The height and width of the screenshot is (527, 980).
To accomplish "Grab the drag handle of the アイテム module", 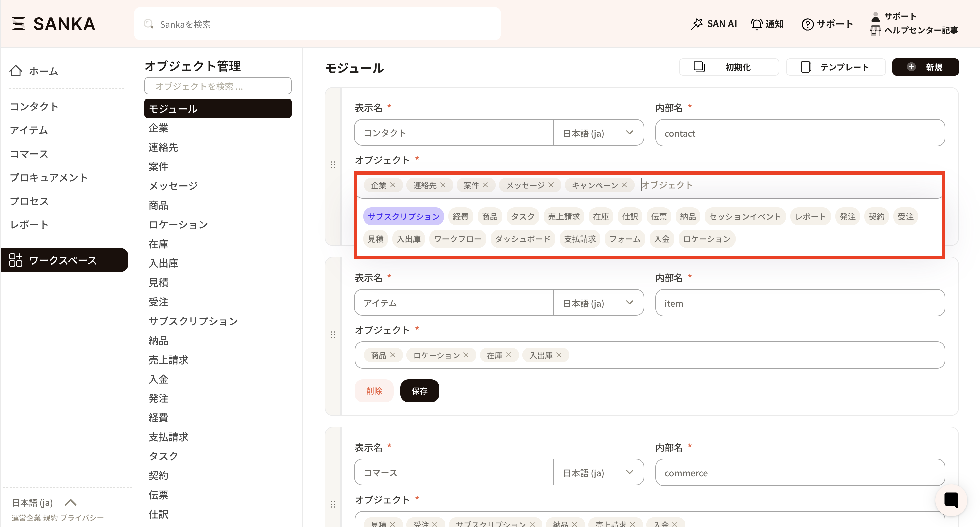I will 333,335.
